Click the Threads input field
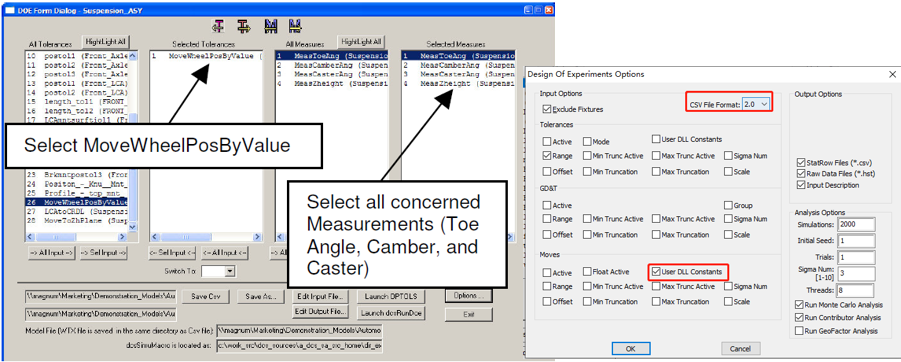 pos(856,290)
